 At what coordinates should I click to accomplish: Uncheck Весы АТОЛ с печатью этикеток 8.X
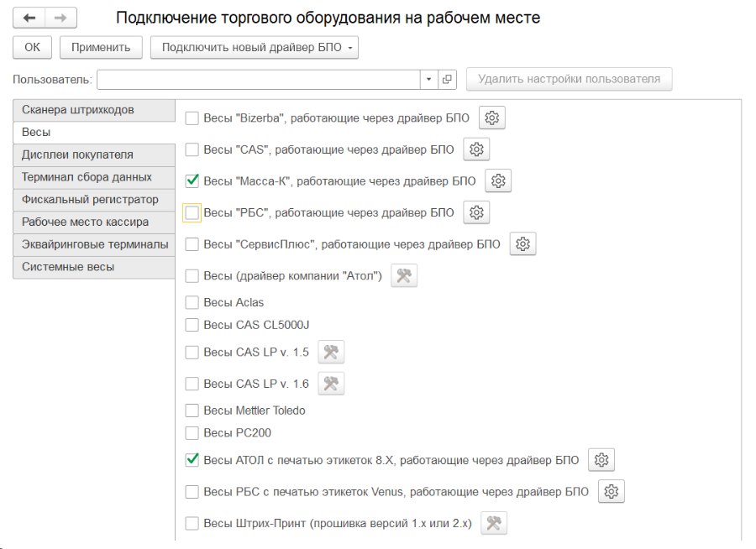click(x=192, y=460)
